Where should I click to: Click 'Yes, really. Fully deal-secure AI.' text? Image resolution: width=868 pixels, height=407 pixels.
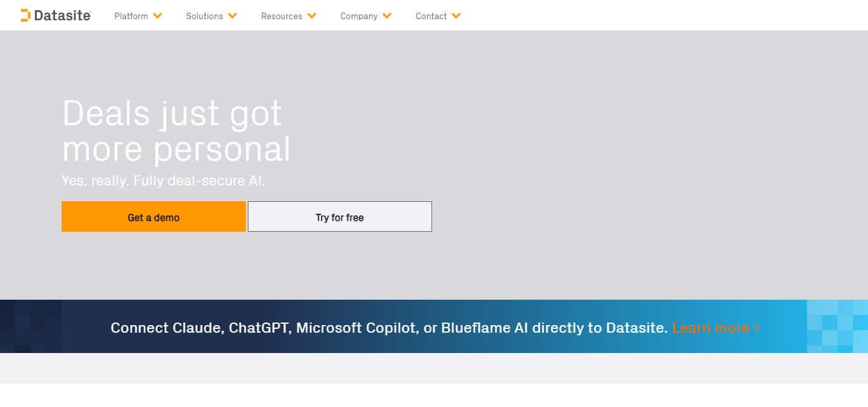pyautogui.click(x=163, y=181)
